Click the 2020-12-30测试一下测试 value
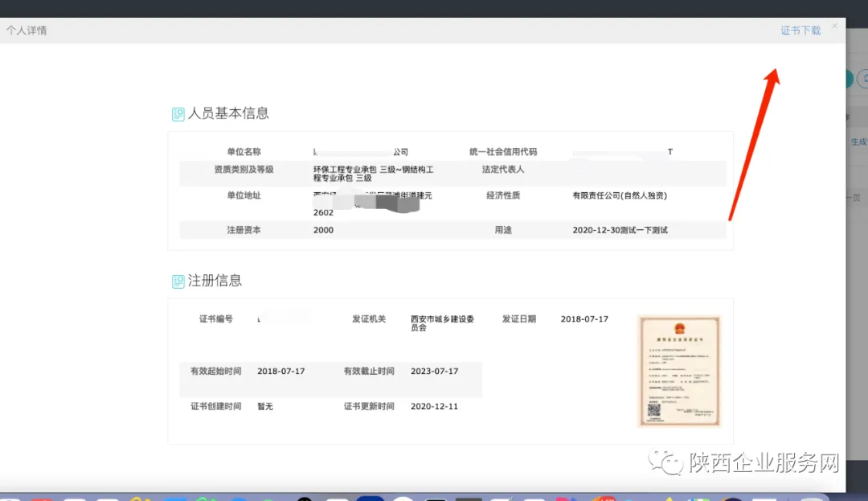868x501 pixels. point(620,230)
